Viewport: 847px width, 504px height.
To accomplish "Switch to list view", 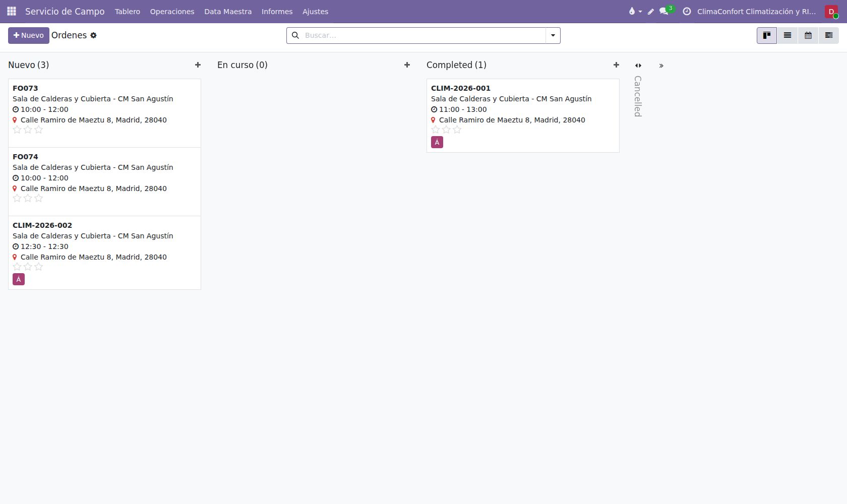I will coord(787,35).
